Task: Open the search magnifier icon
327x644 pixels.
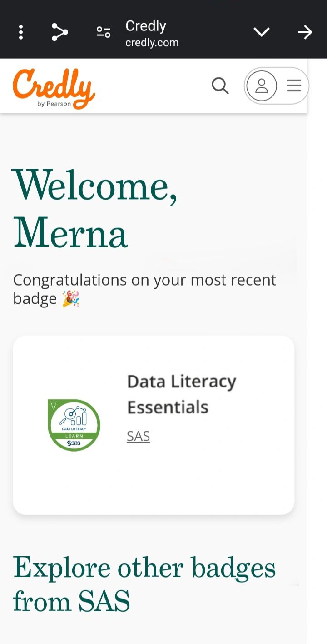Action: 220,86
